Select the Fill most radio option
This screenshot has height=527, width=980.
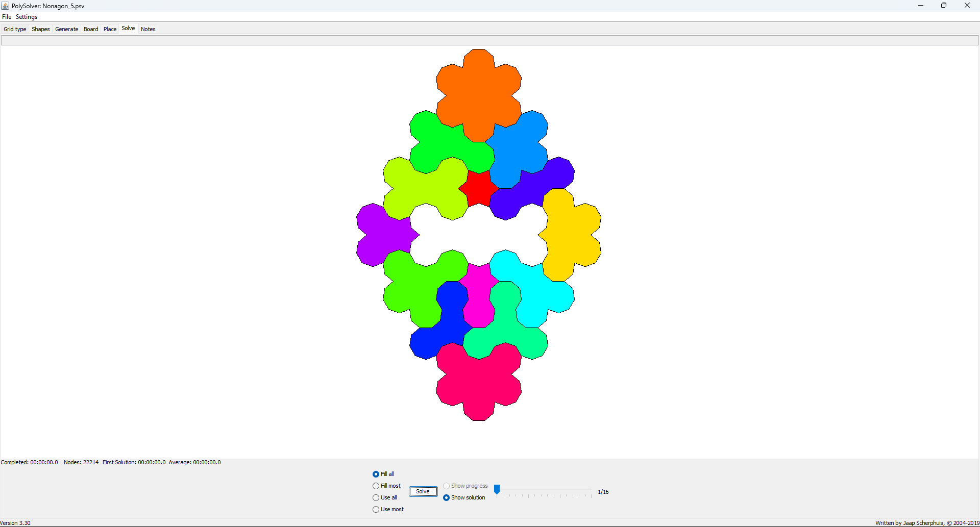coord(386,486)
